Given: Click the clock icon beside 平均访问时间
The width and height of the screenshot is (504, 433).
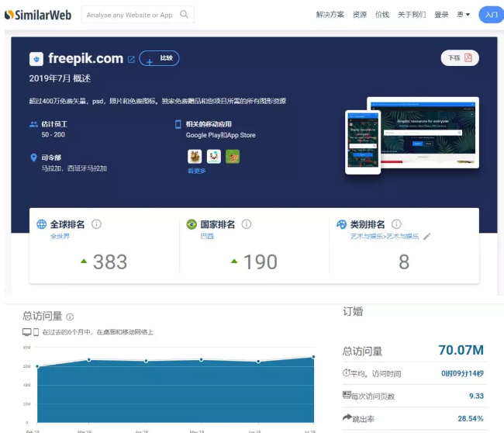Looking at the screenshot, I should (x=346, y=372).
